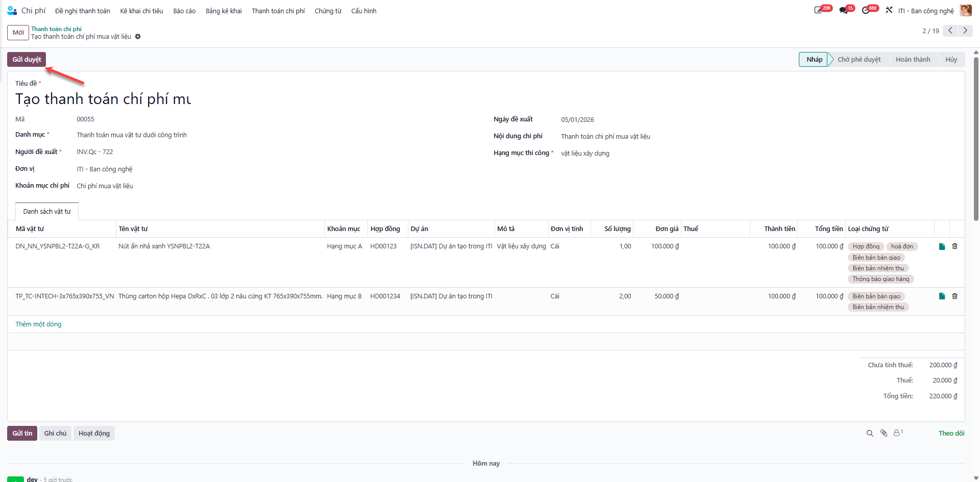Image resolution: width=980 pixels, height=482 pixels.
Task: Create a new record with Mới button
Action: 18,32
